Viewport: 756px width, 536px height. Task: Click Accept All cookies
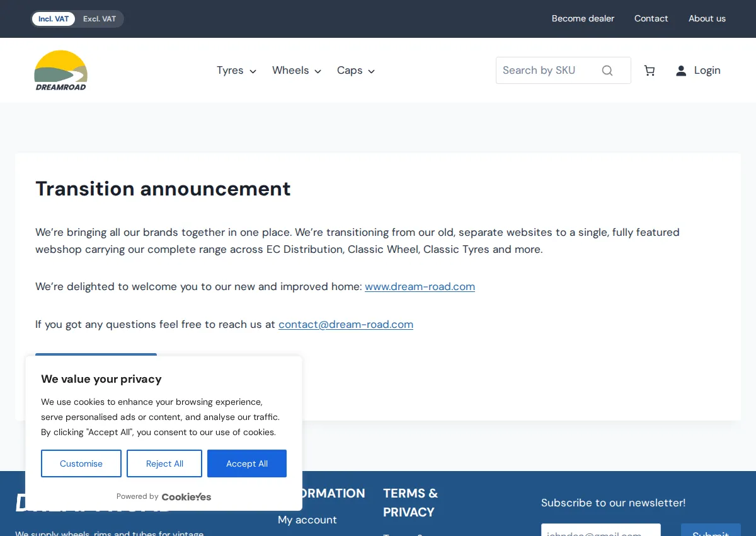point(247,463)
